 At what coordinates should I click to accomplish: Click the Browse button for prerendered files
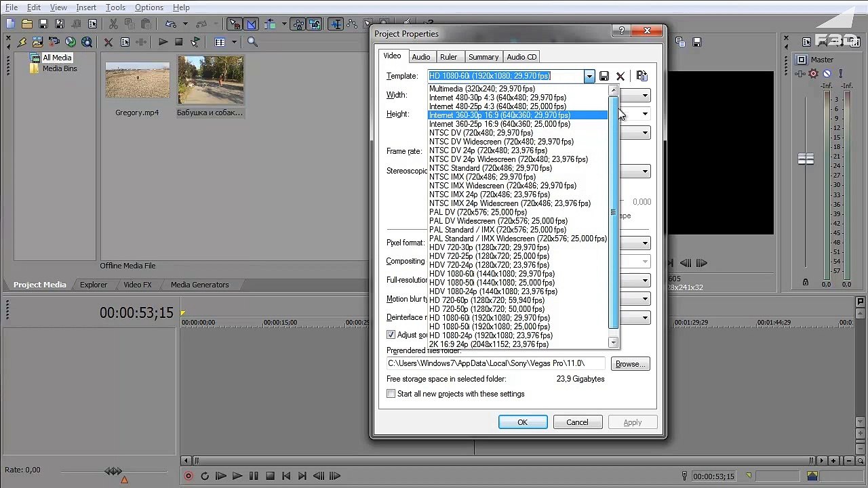click(630, 364)
